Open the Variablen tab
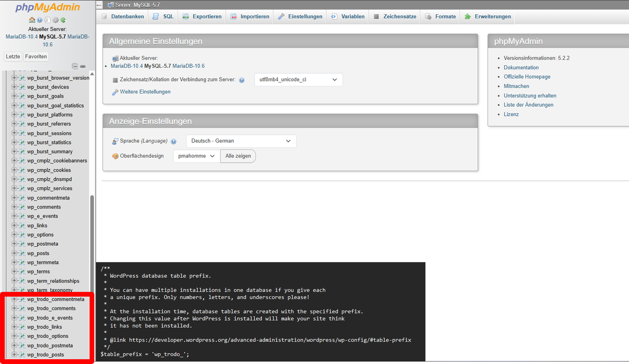This screenshot has width=629, height=364. (x=348, y=16)
